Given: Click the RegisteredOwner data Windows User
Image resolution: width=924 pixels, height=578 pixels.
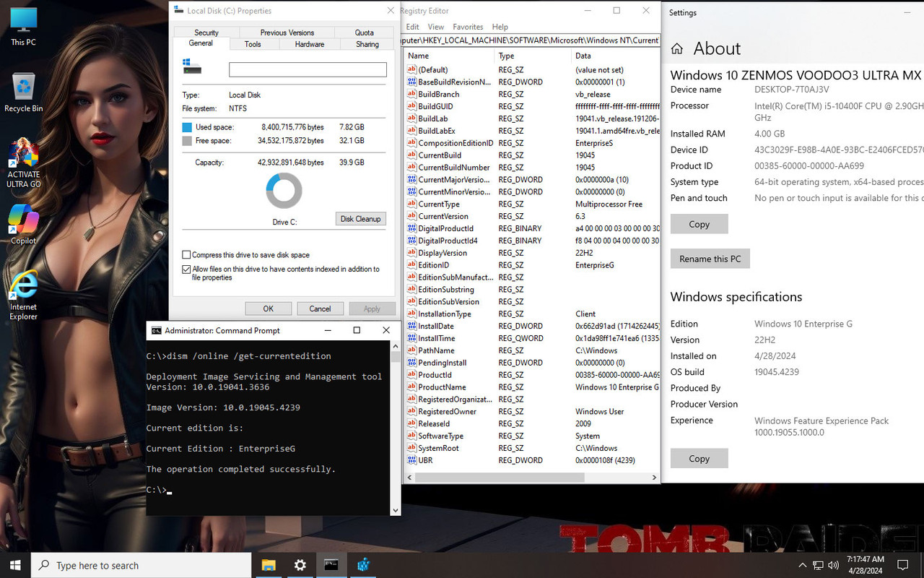Looking at the screenshot, I should click(600, 412).
